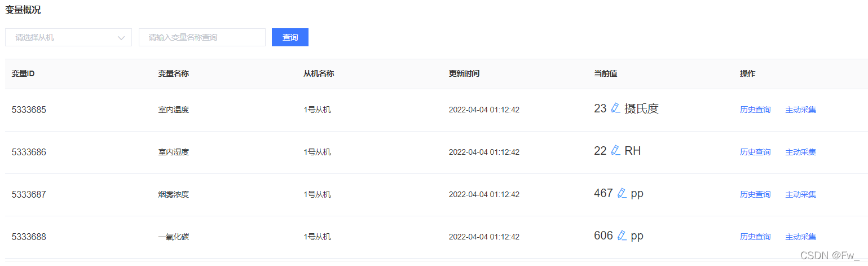This screenshot has width=868, height=266.
Task: Select variable ID 5333687
Action: (29, 194)
